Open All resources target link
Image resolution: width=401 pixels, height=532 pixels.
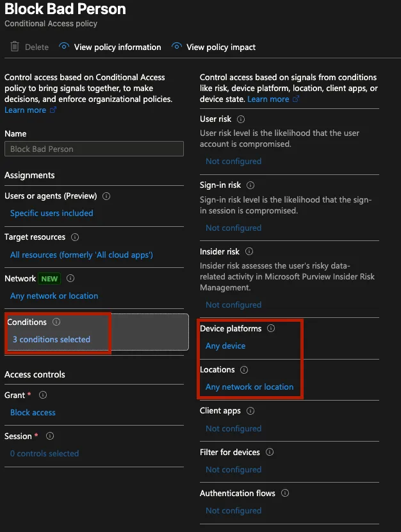click(x=81, y=255)
